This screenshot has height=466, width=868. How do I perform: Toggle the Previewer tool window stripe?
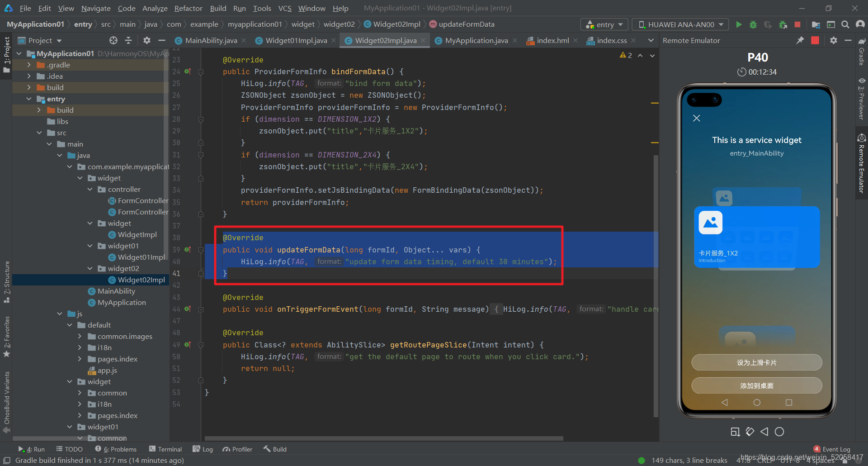point(862,99)
